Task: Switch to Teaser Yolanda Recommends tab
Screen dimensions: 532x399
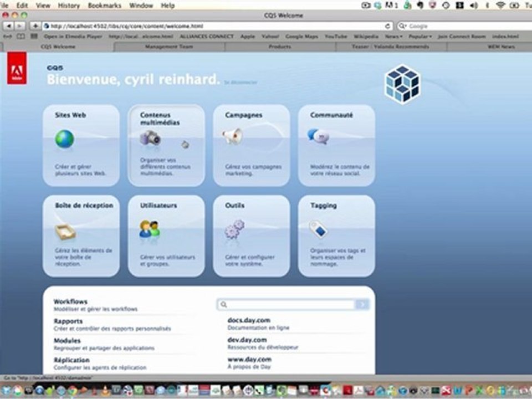Action: (391, 47)
